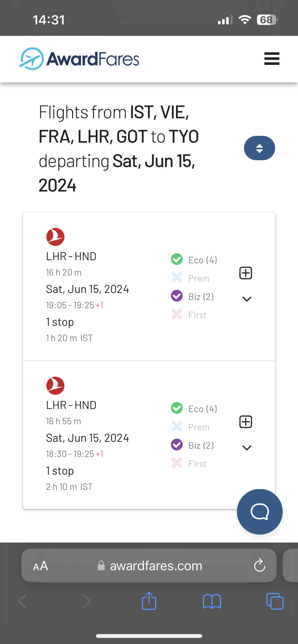
Task: Show Safari tabs overview
Action: click(x=275, y=601)
